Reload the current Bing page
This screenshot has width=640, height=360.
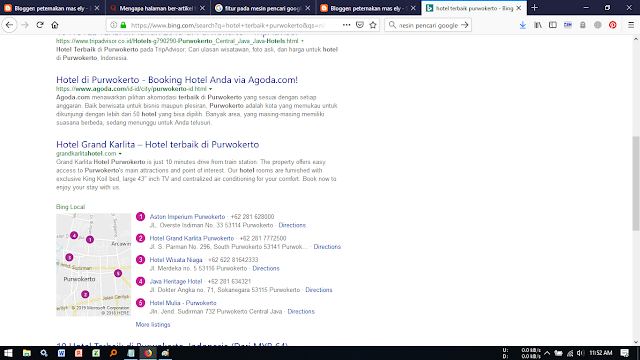[x=40, y=25]
